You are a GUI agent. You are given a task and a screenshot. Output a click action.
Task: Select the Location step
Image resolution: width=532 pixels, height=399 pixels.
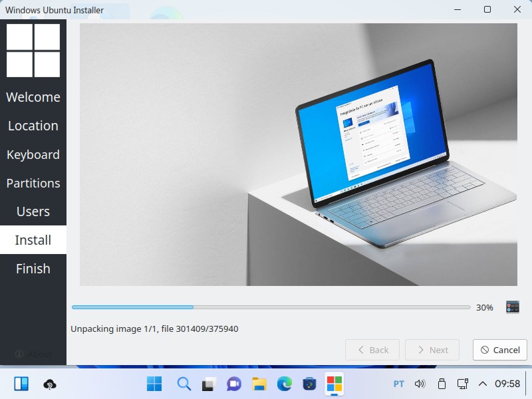coord(33,126)
